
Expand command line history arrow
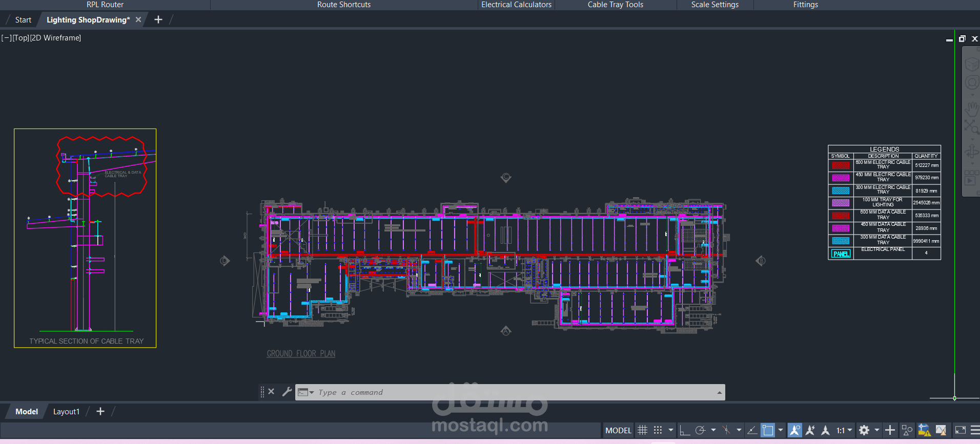tap(720, 393)
